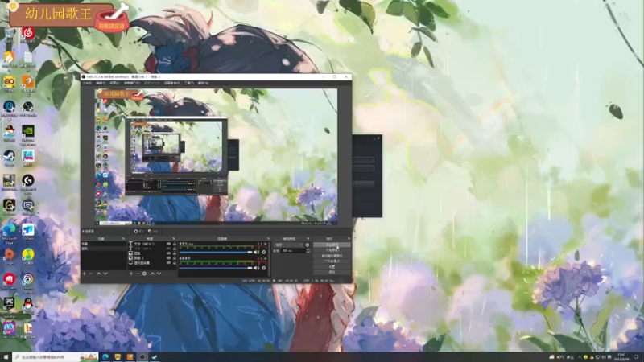Open the Origin desktop shortcut
This screenshot has width=644, height=362.
(9, 256)
